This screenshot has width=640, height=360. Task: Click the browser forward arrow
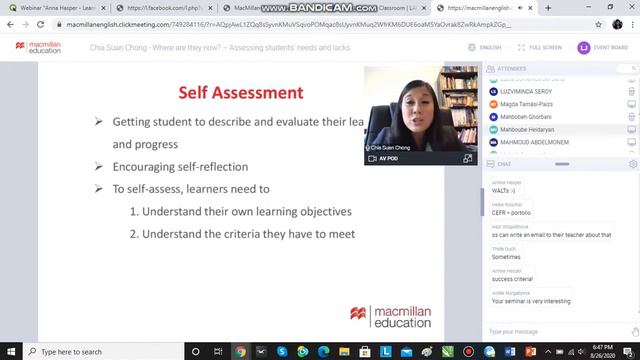[x=25, y=24]
